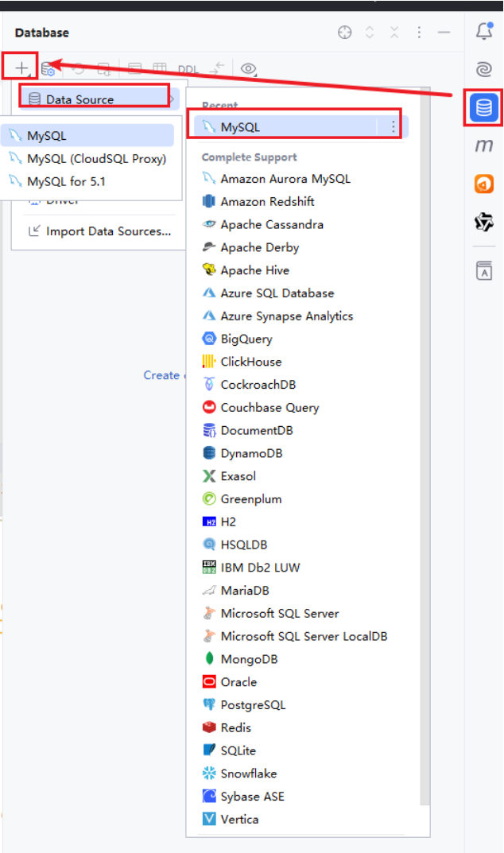Viewport: 504px width, 853px height.
Task: Open the AI Assistant swirl icon in sidebar
Action: point(484,69)
